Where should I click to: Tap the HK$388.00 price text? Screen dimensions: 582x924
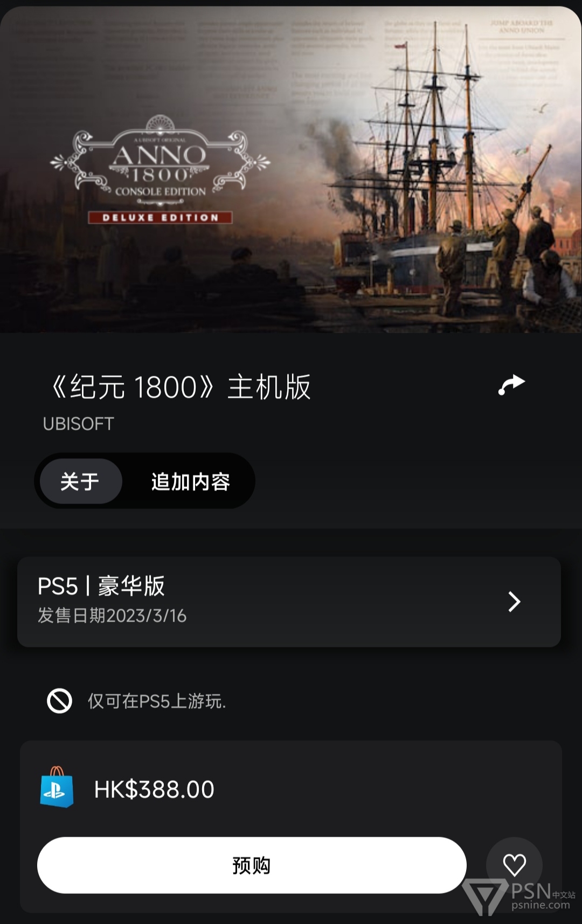pos(154,790)
